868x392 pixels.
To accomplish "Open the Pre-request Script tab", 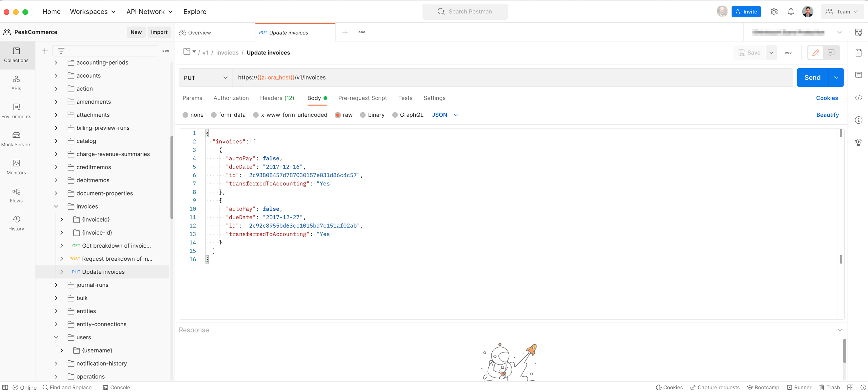I will [363, 98].
